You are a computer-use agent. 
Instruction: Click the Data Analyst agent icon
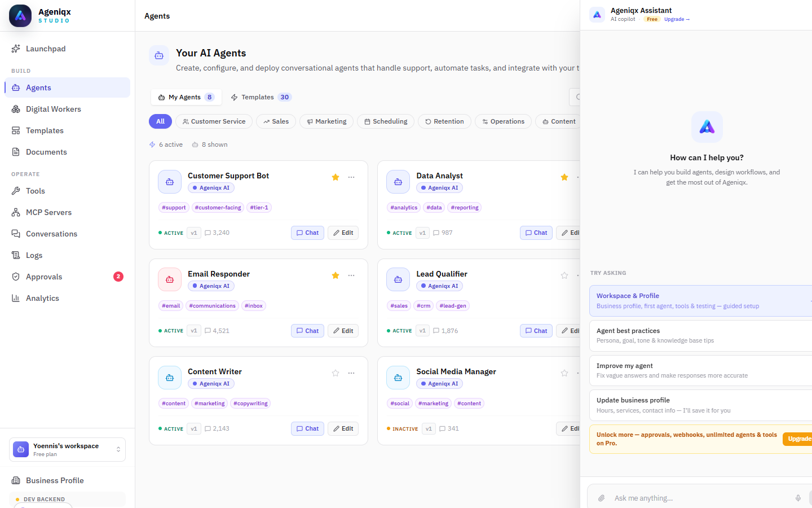398,182
